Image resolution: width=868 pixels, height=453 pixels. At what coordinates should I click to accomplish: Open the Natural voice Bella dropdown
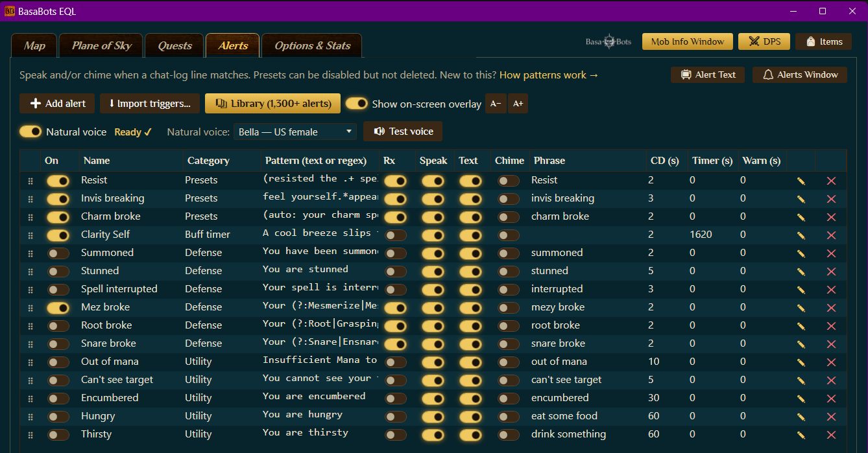pos(295,132)
